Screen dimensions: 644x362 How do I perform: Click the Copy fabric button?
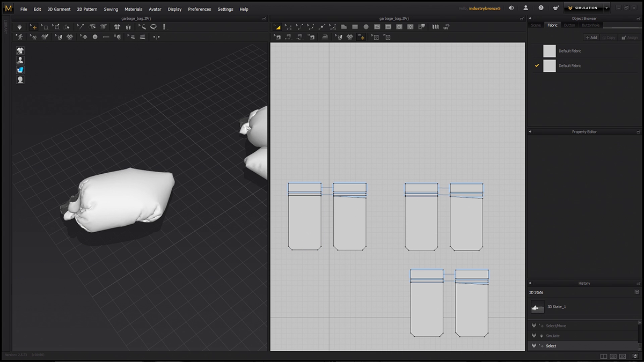pyautogui.click(x=609, y=38)
